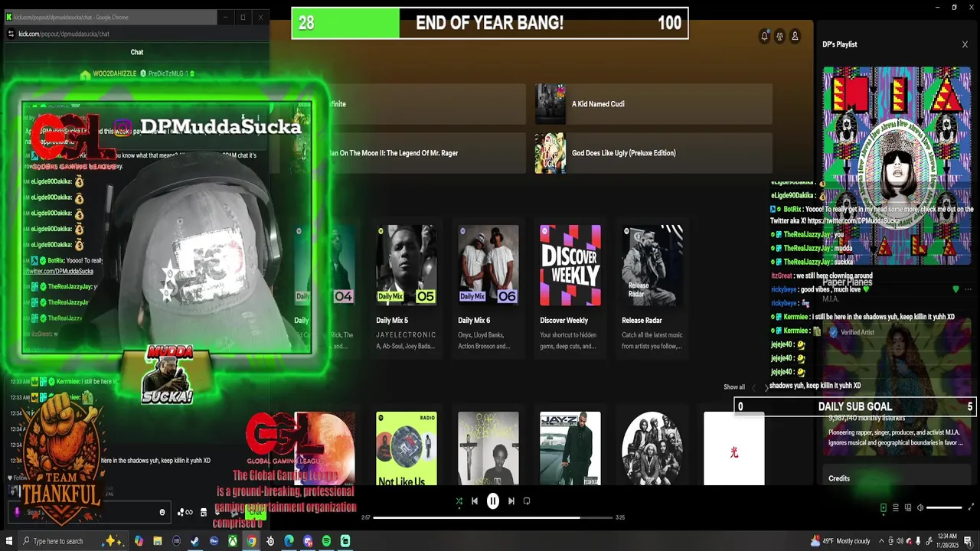Launch Steam from the taskbar
980x551 pixels.
195,541
